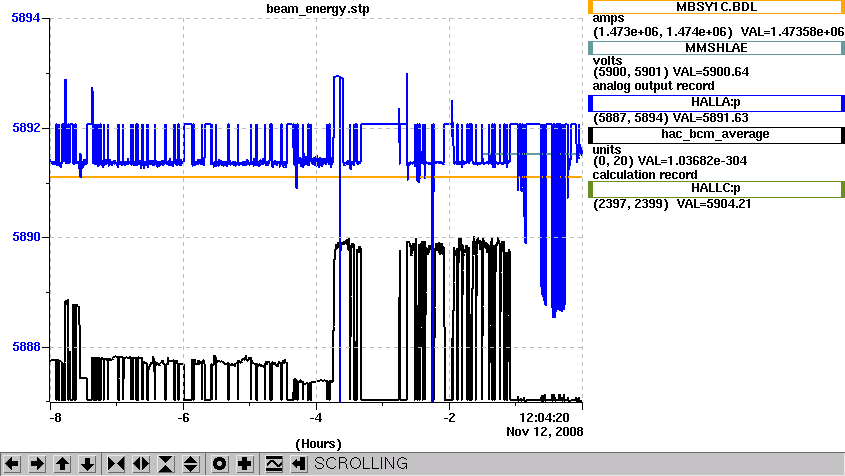The height and width of the screenshot is (476, 845).
Task: Pan the plot right with right arrow
Action: [37, 464]
